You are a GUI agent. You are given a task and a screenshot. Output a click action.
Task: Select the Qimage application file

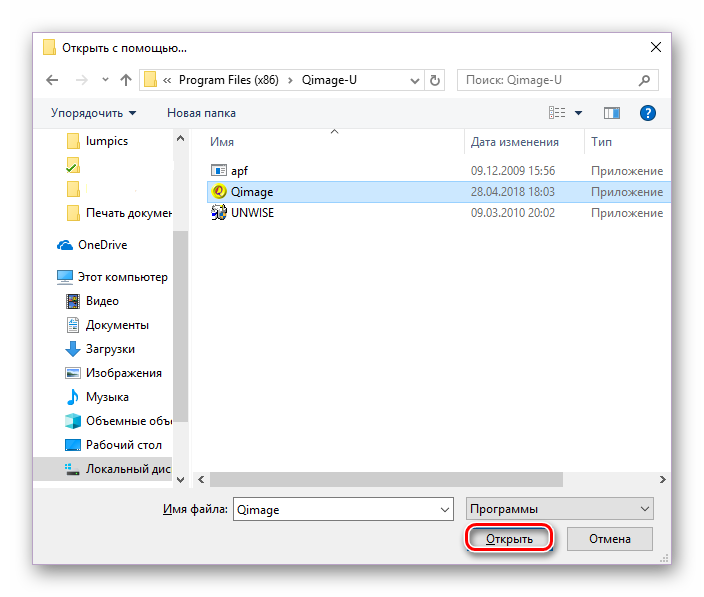251,192
